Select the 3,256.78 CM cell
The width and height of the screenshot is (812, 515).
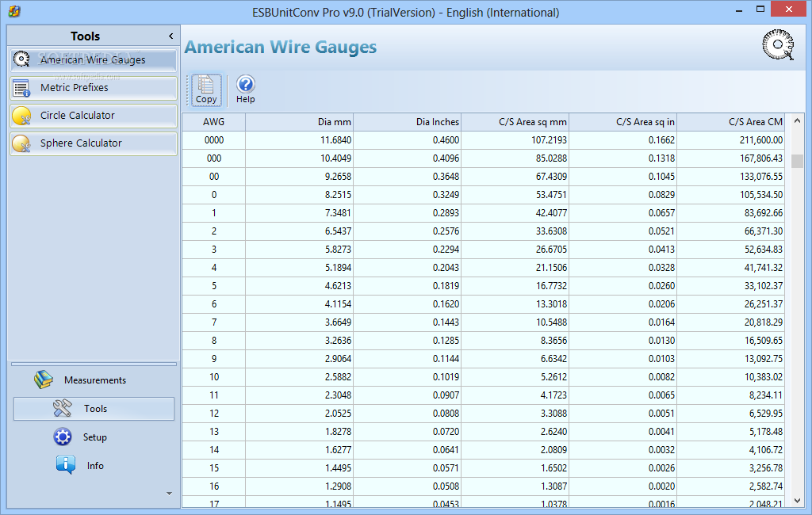730,468
